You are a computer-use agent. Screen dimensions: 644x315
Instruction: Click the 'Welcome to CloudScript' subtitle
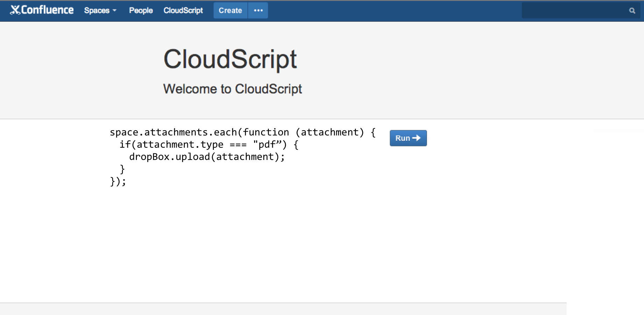pos(232,89)
